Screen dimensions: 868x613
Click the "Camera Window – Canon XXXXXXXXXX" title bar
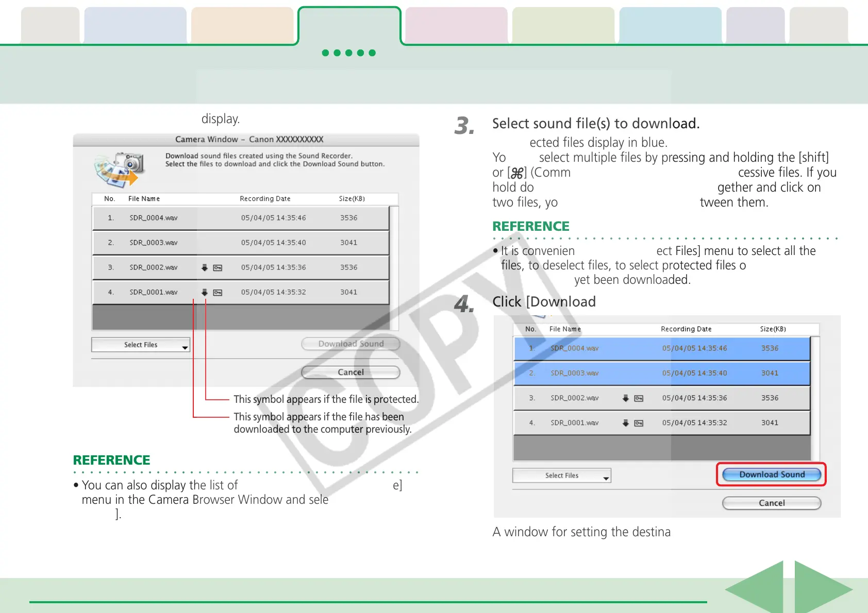click(246, 140)
